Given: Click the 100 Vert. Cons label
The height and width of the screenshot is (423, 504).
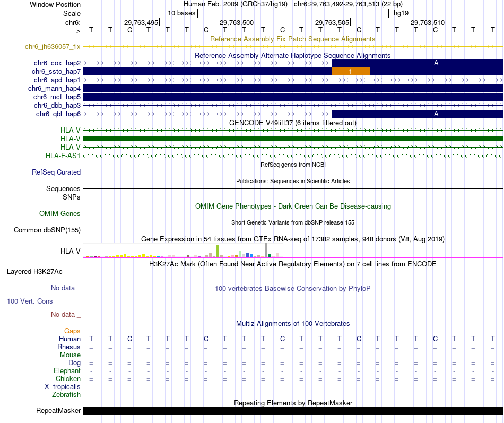Looking at the screenshot, I should [30, 301].
